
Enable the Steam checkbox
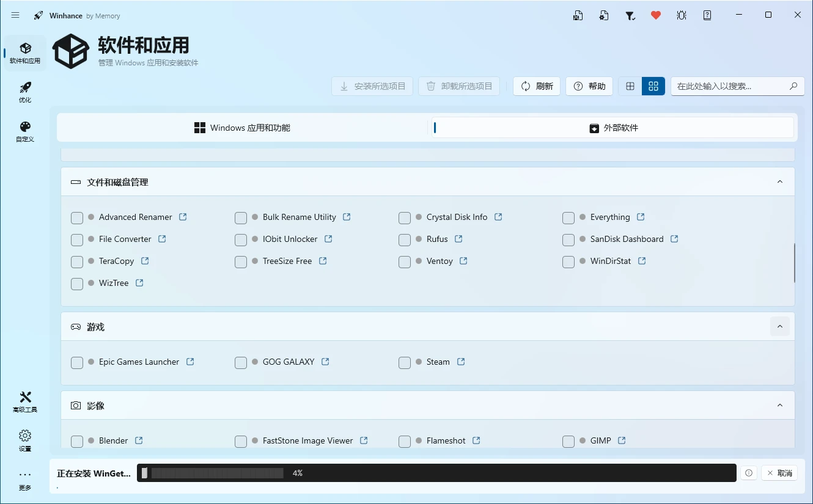coord(405,362)
